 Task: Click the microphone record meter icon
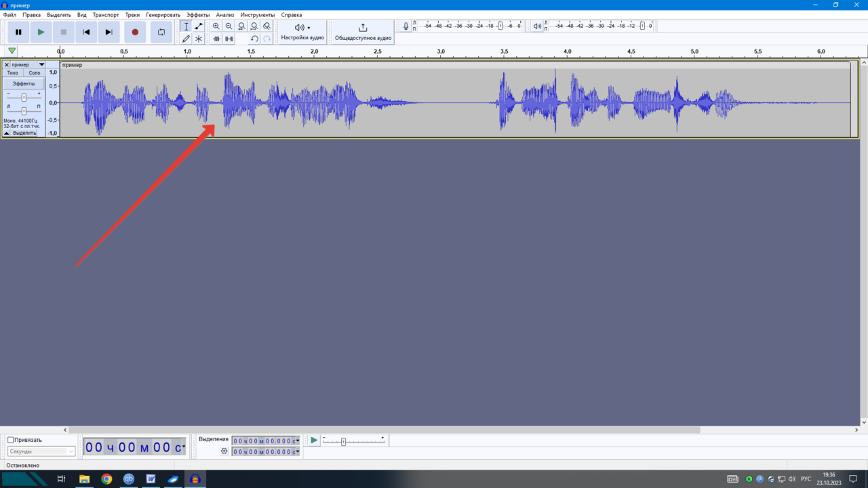tap(406, 26)
